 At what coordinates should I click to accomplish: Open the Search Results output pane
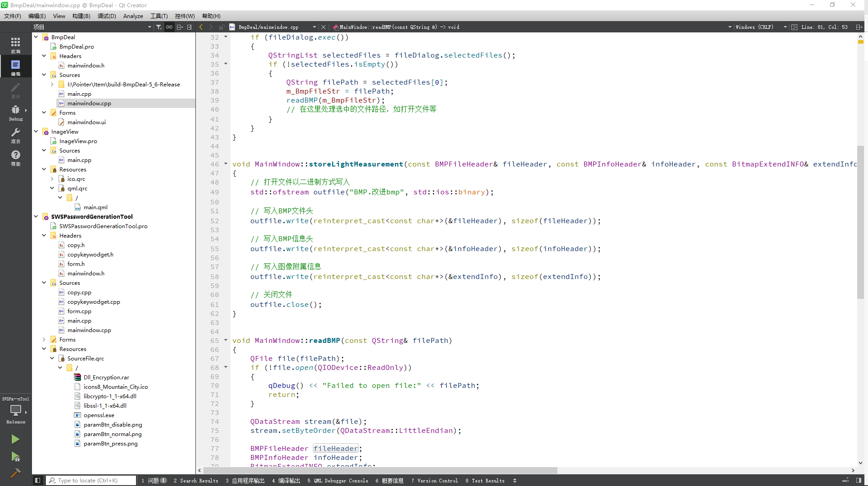click(196, 481)
